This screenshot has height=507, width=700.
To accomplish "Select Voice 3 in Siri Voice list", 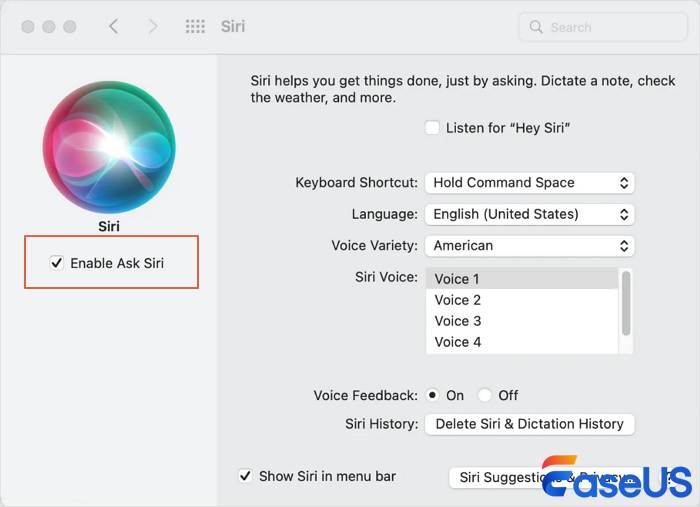I will tap(522, 321).
